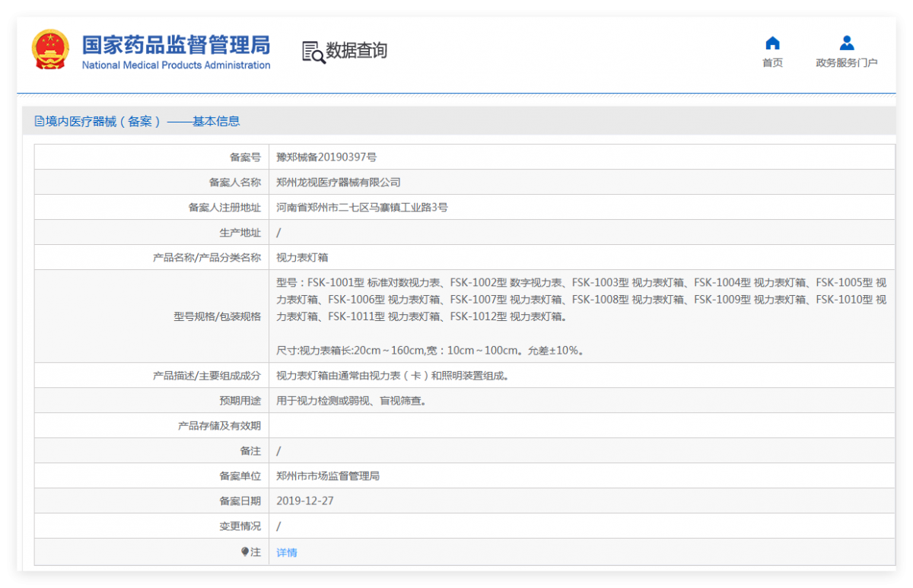Click 国家药品监督管理局 site title

pyautogui.click(x=176, y=45)
